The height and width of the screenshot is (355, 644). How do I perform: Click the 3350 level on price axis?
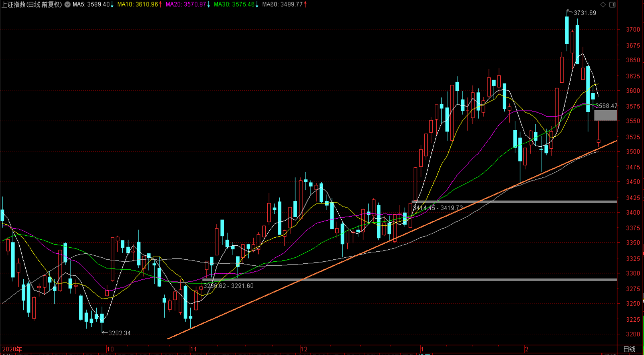tap(633, 242)
